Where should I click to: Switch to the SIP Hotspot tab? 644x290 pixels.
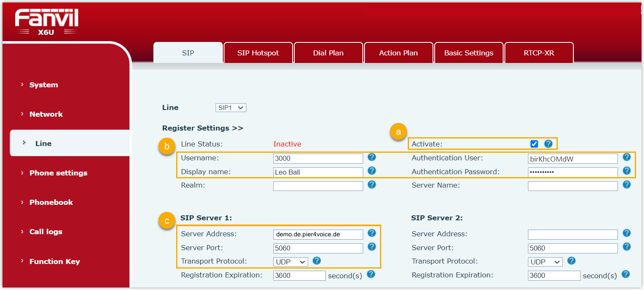coord(258,53)
